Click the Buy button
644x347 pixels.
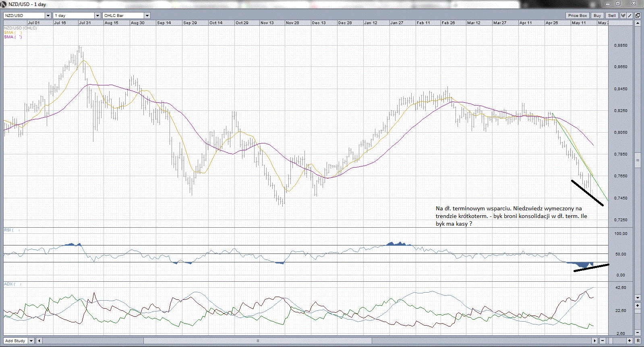597,15
